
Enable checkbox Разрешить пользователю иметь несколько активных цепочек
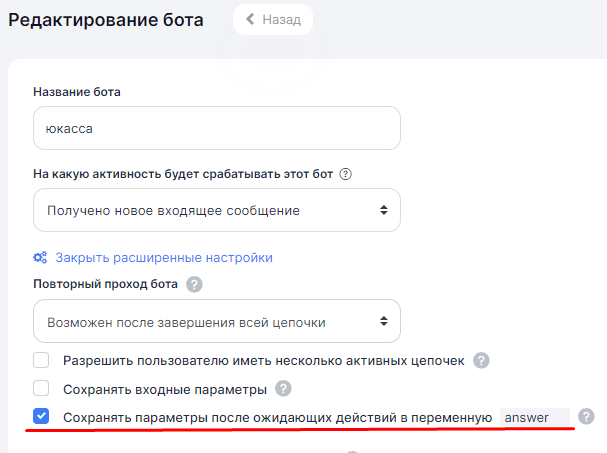(x=42, y=360)
